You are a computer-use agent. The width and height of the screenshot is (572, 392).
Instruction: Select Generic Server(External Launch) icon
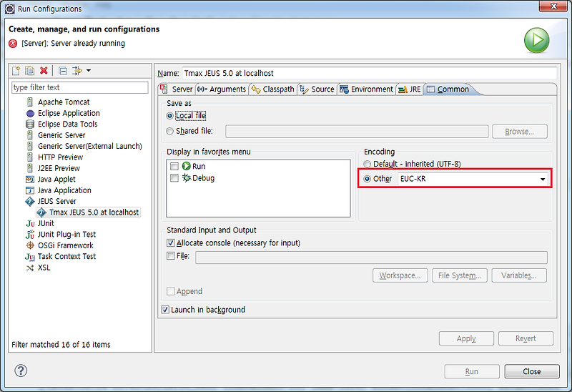click(x=30, y=146)
